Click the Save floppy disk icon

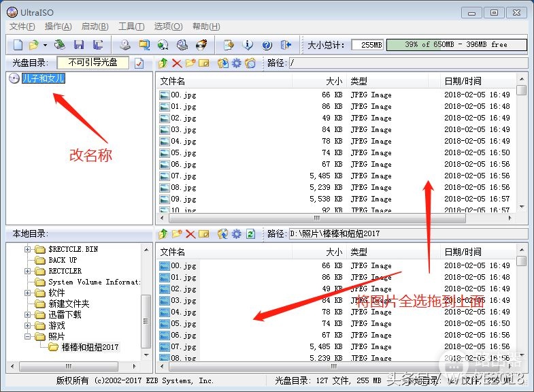[x=79, y=45]
